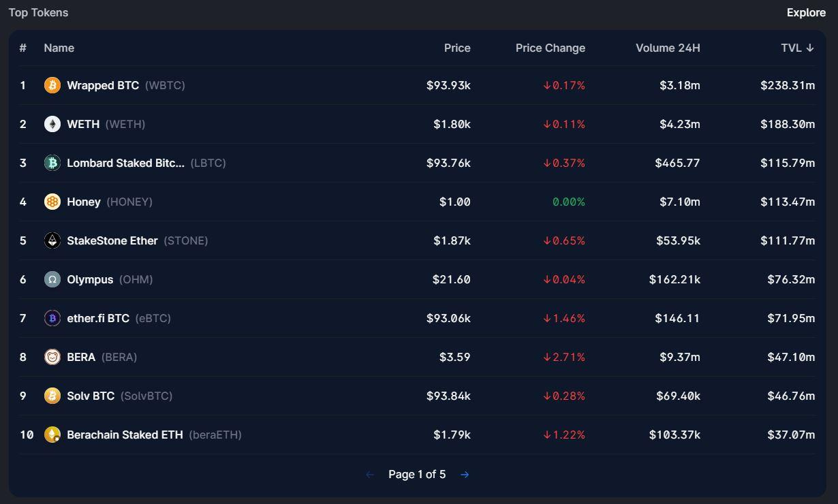Click the $76.32m TVL for Olympus

click(791, 279)
